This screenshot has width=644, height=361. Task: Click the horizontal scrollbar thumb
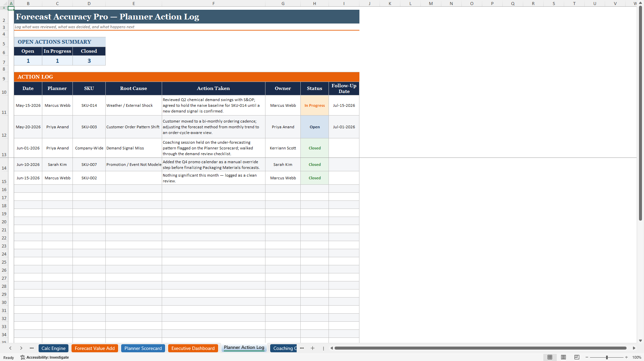[481, 348]
